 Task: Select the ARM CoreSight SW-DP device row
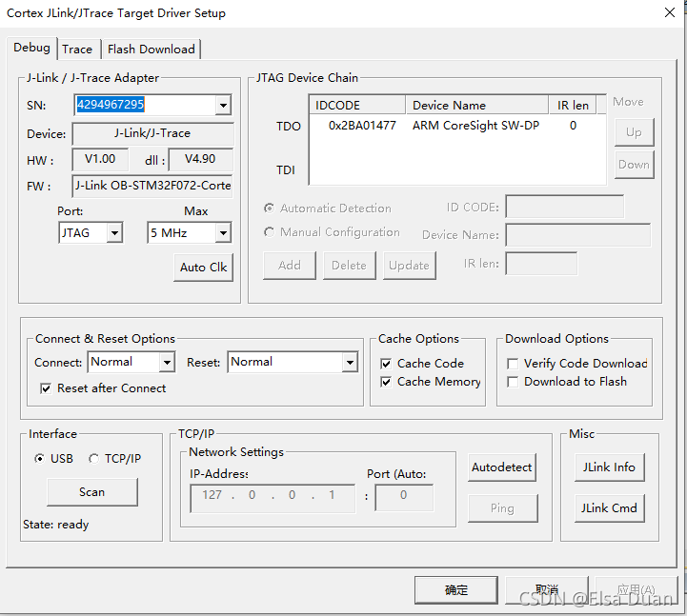point(457,126)
